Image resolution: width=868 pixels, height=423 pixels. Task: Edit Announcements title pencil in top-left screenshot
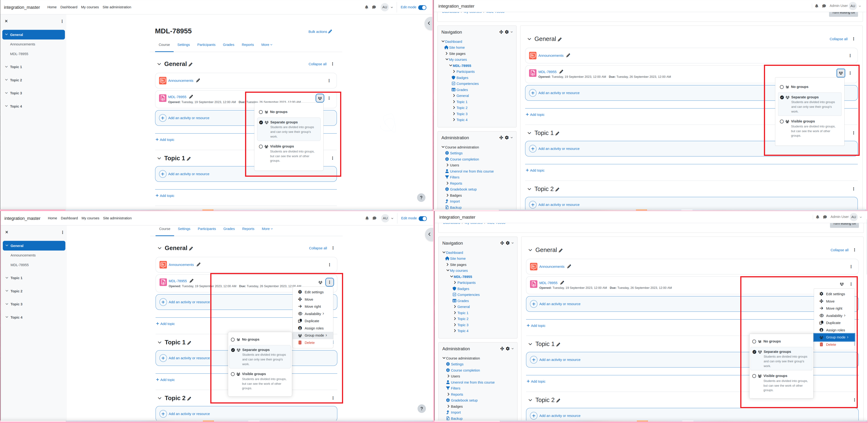point(198,80)
